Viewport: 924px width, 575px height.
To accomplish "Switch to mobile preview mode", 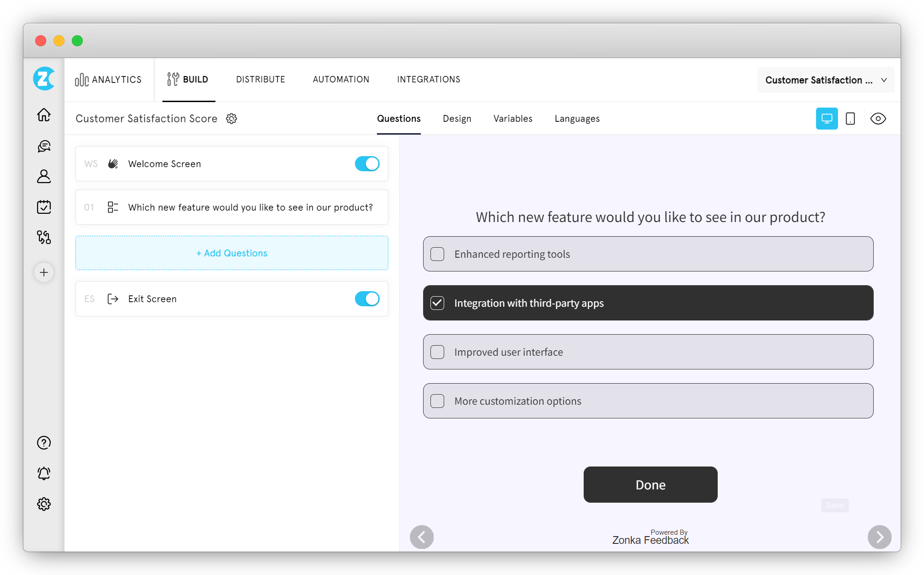I will pyautogui.click(x=850, y=119).
